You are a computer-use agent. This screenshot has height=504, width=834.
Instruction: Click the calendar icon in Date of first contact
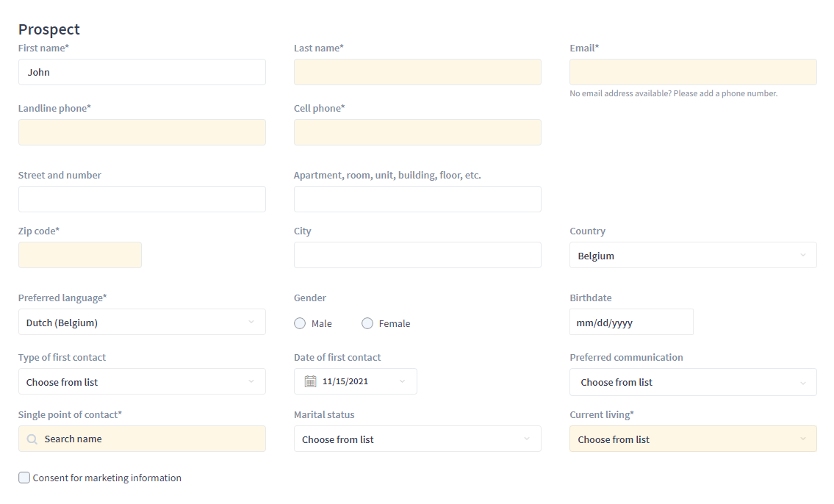click(x=310, y=381)
